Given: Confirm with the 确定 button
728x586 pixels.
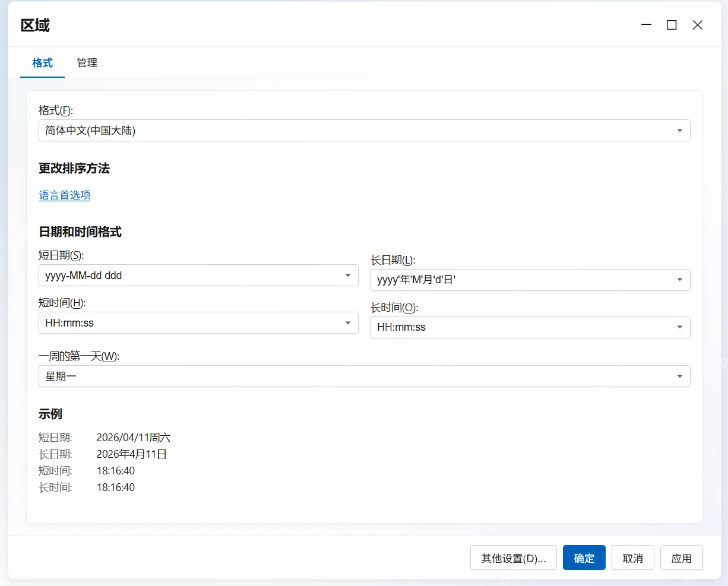Looking at the screenshot, I should click(584, 558).
